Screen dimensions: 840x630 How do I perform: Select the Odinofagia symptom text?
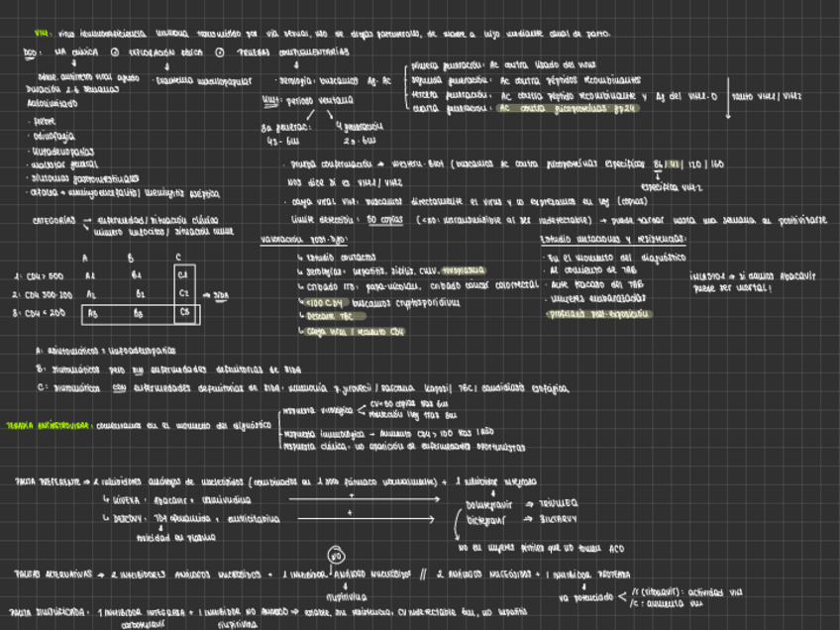click(56, 137)
